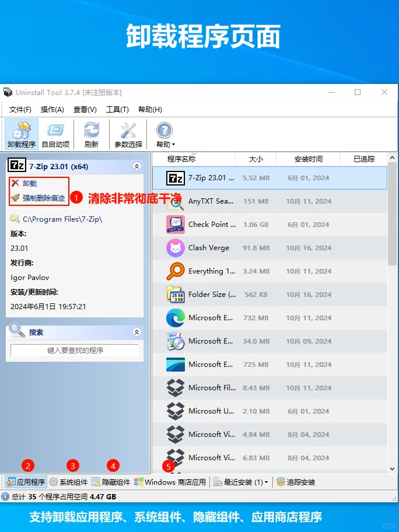399x532 pixels.
Task: Collapse the Search panel chevron
Action: coord(136,332)
